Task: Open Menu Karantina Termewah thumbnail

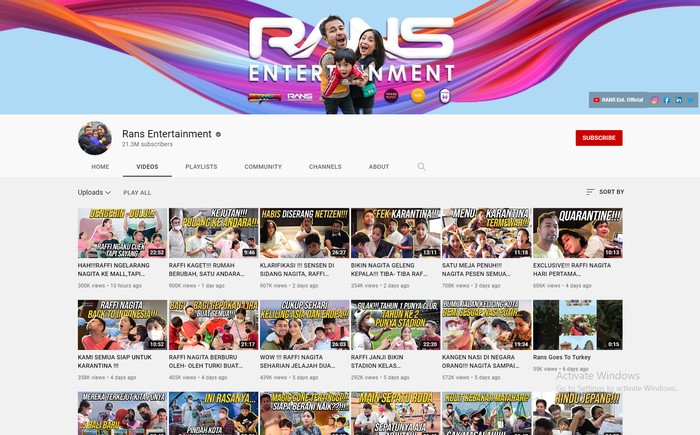Action: [x=487, y=233]
